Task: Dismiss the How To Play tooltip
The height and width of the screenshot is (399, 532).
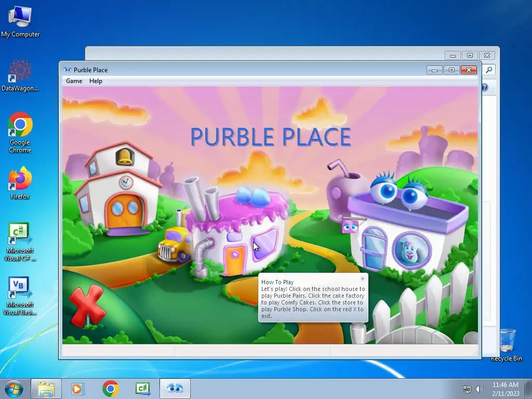Action: pyautogui.click(x=362, y=278)
